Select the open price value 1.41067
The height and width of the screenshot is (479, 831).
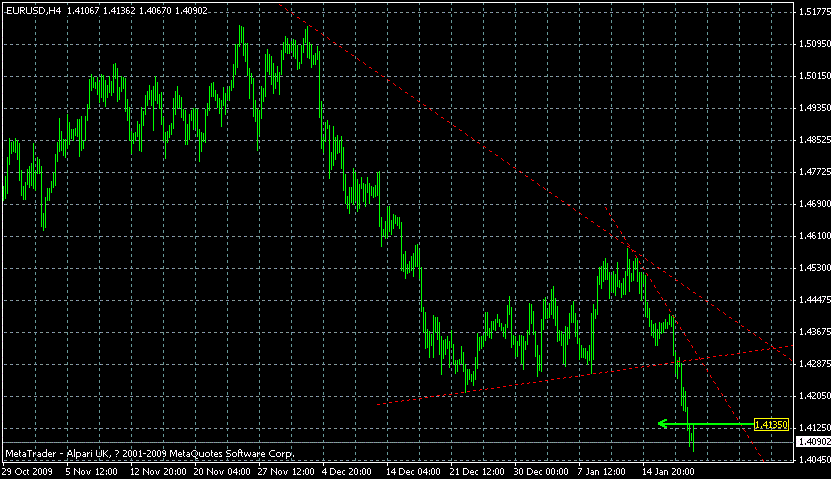pyautogui.click(x=83, y=11)
